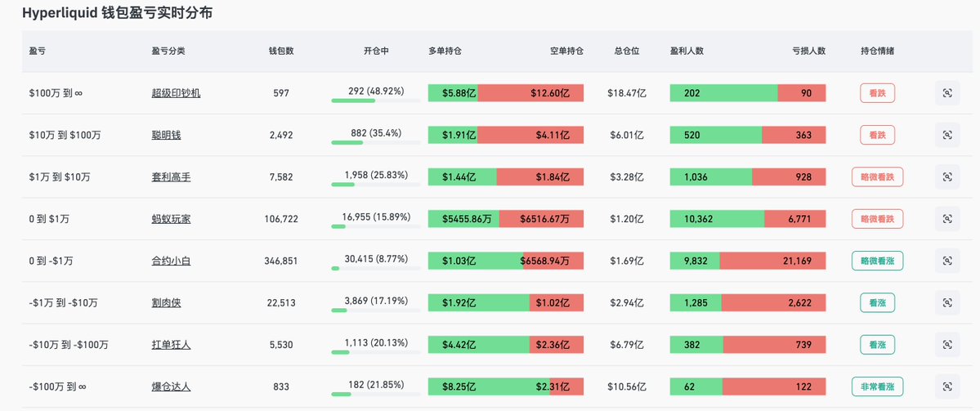980x411 pixels.
Task: Click 看跌 sentiment tag in 超级印钞机 row
Action: tap(878, 93)
